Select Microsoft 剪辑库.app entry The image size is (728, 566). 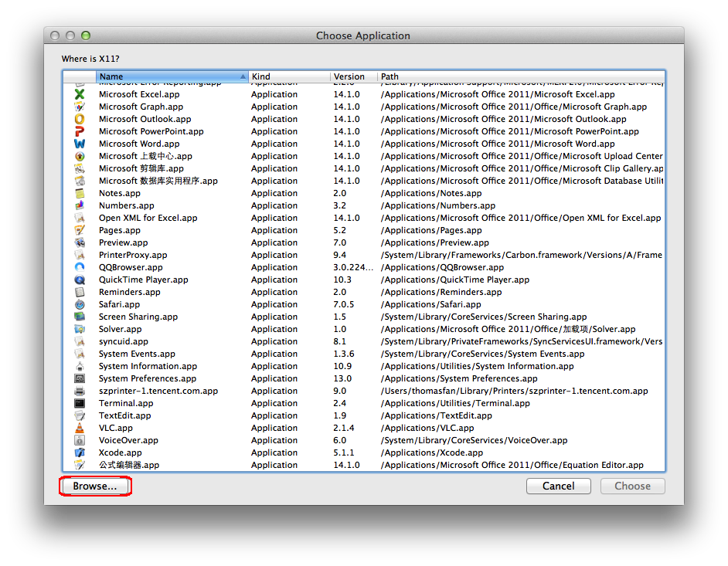tap(141, 168)
